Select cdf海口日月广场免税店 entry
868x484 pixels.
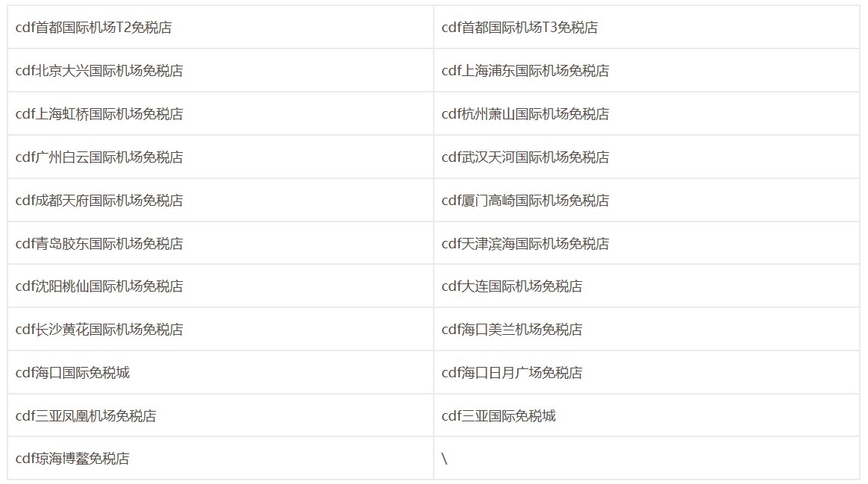(512, 373)
